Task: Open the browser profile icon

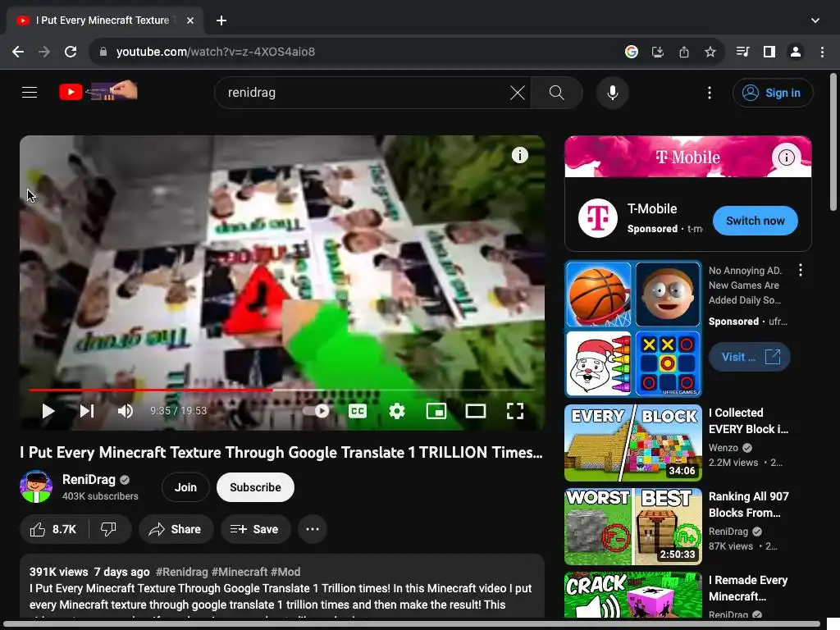Action: (796, 52)
